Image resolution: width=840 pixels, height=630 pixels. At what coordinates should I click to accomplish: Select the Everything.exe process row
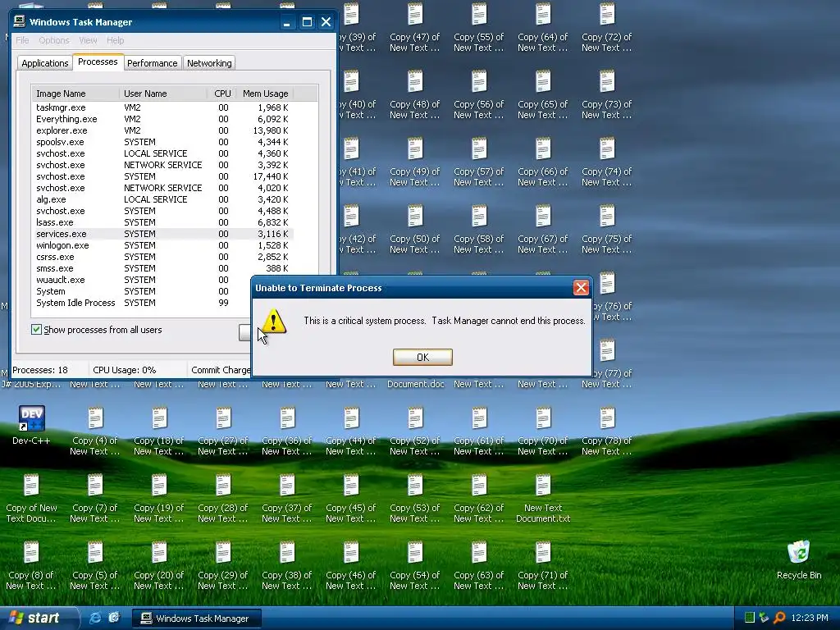pos(162,119)
